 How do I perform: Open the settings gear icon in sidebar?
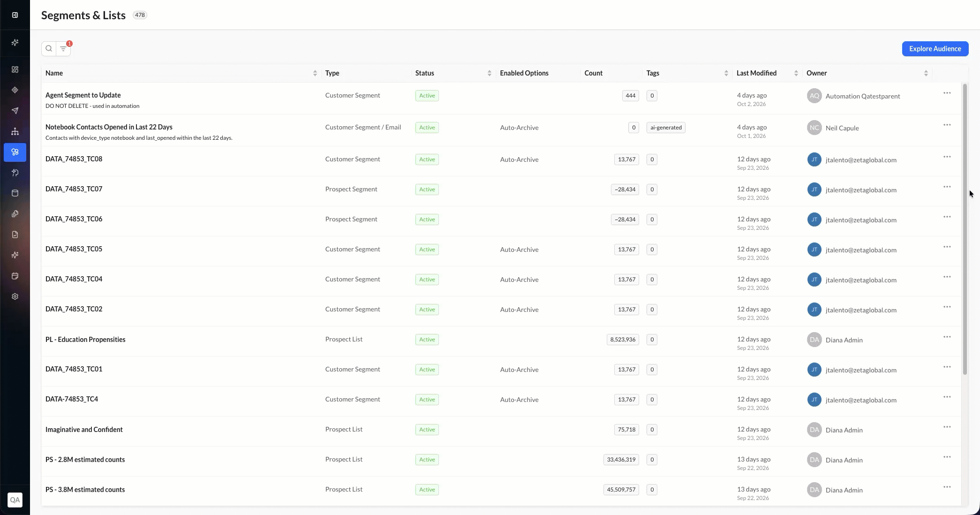click(15, 296)
